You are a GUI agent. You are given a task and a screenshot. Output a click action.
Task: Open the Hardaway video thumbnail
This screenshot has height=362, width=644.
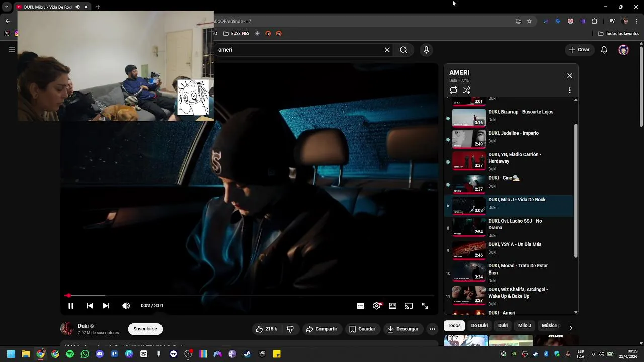(468, 160)
